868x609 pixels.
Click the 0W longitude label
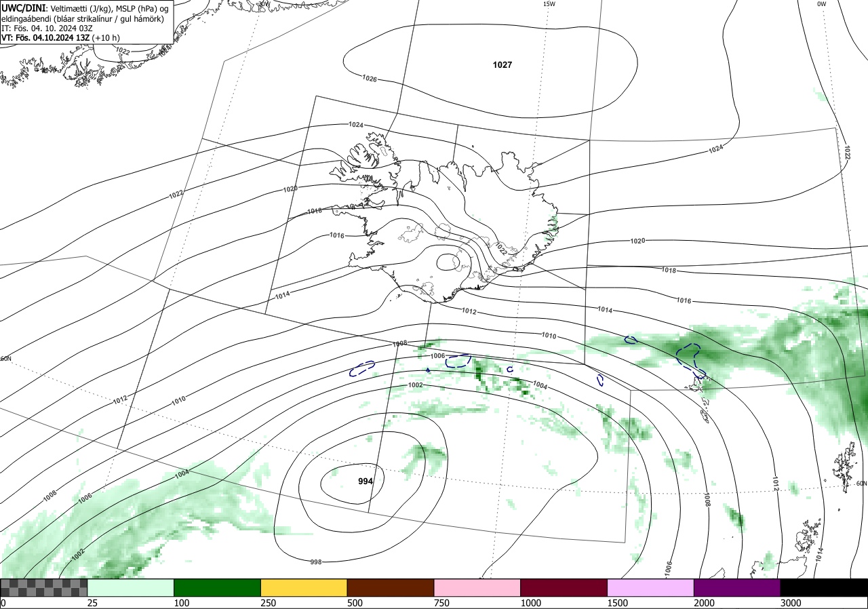pos(822,4)
